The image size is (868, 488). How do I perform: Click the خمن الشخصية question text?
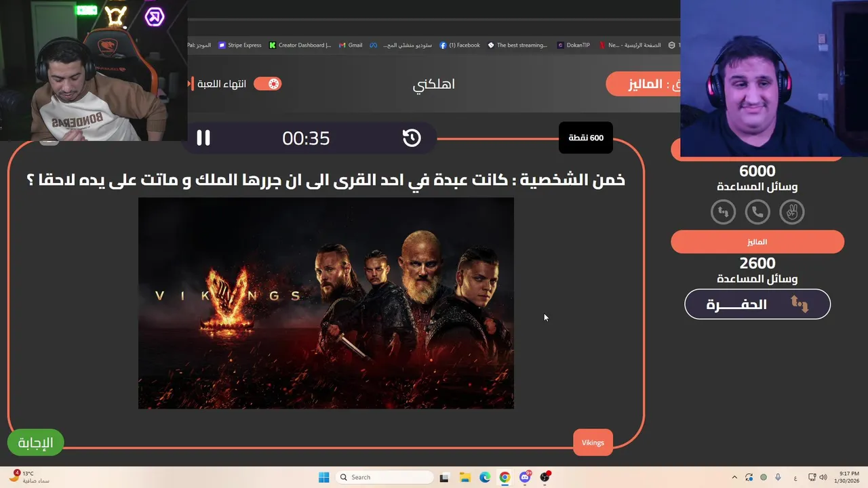point(325,180)
